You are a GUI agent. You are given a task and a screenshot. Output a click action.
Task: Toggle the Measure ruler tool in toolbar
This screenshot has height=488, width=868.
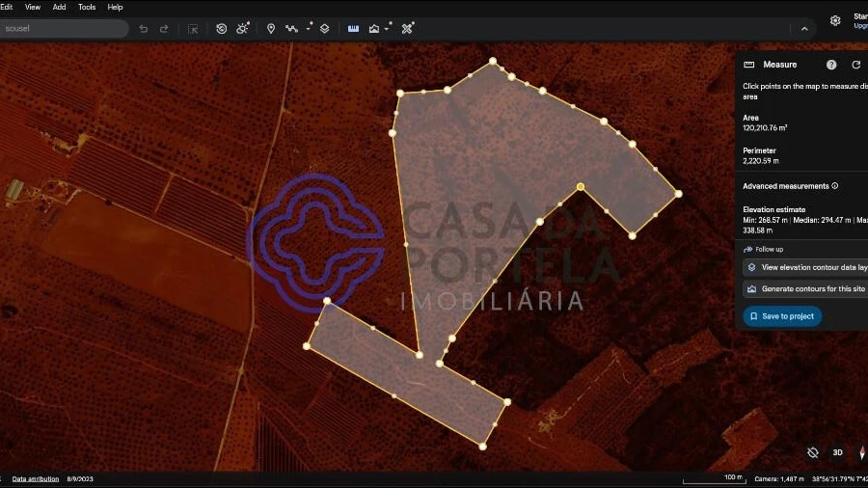coord(353,29)
